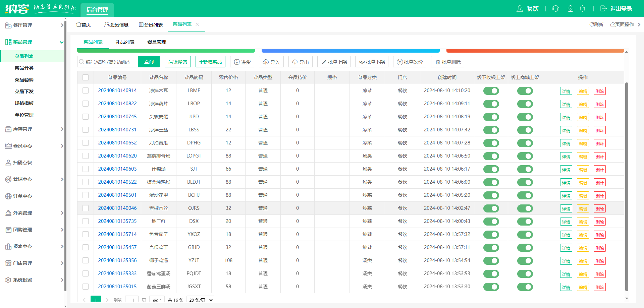Click the 餐厅管理 sidebar icon

8,25
